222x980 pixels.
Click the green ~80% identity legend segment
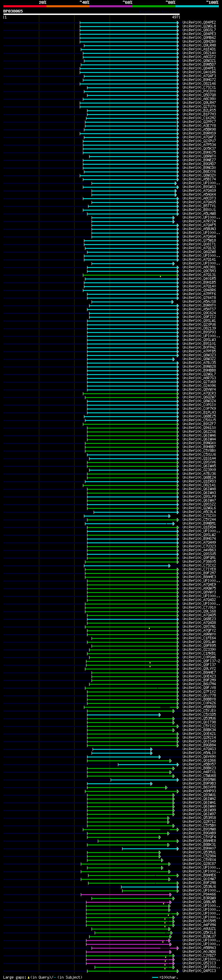point(154,6)
